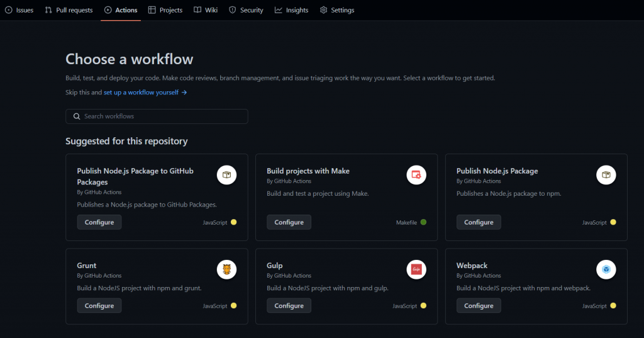Click the Webpack blue cube icon
The height and width of the screenshot is (338, 644).
pyautogui.click(x=606, y=269)
